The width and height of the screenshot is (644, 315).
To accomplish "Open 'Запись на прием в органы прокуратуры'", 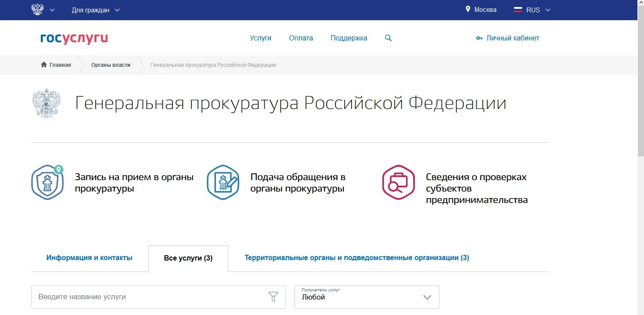I will 134,183.
